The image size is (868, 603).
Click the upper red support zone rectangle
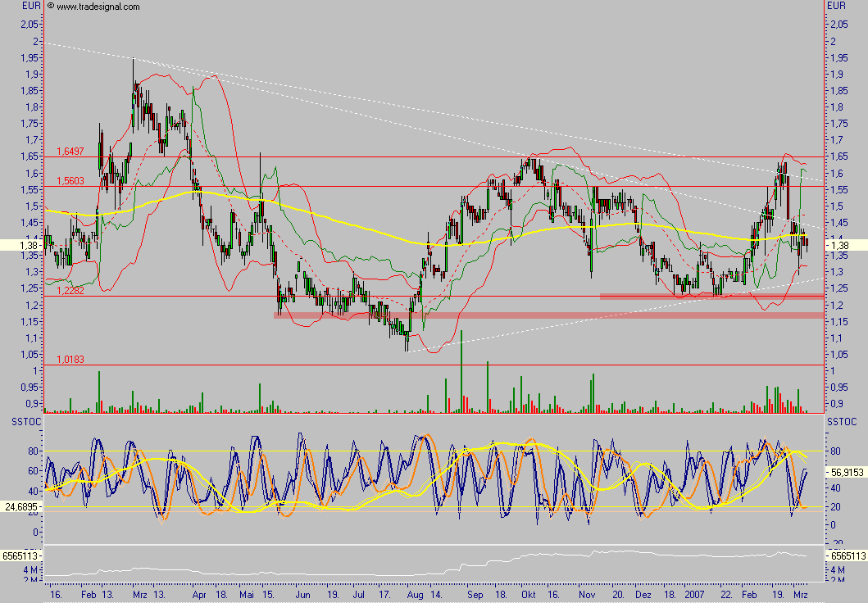click(x=711, y=297)
